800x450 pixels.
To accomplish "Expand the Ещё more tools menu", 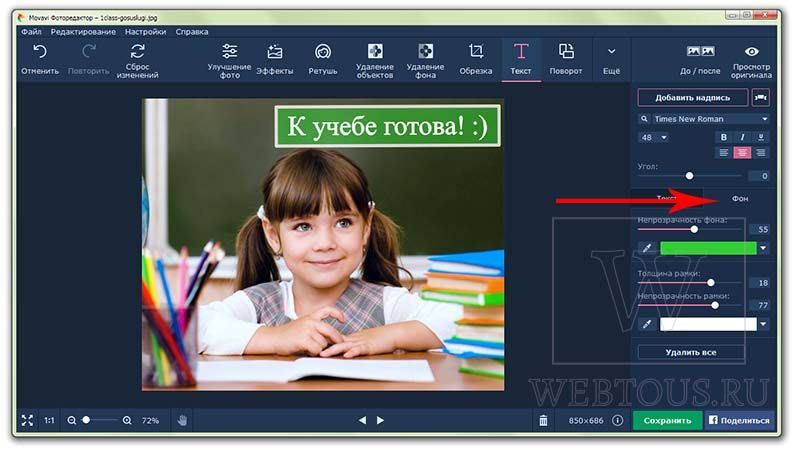I will coord(611,59).
